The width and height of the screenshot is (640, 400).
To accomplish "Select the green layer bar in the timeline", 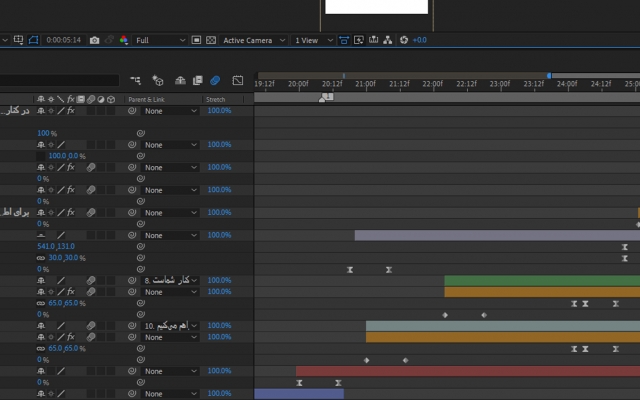I will click(542, 280).
